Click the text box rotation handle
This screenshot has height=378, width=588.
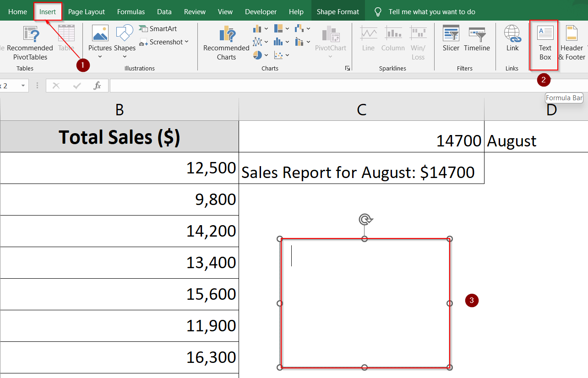pos(365,220)
